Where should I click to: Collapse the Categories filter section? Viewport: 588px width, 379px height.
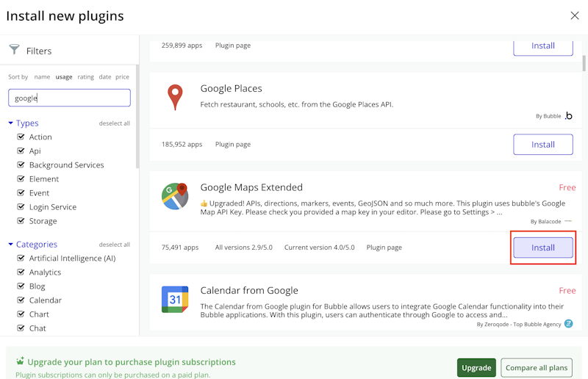[10, 245]
